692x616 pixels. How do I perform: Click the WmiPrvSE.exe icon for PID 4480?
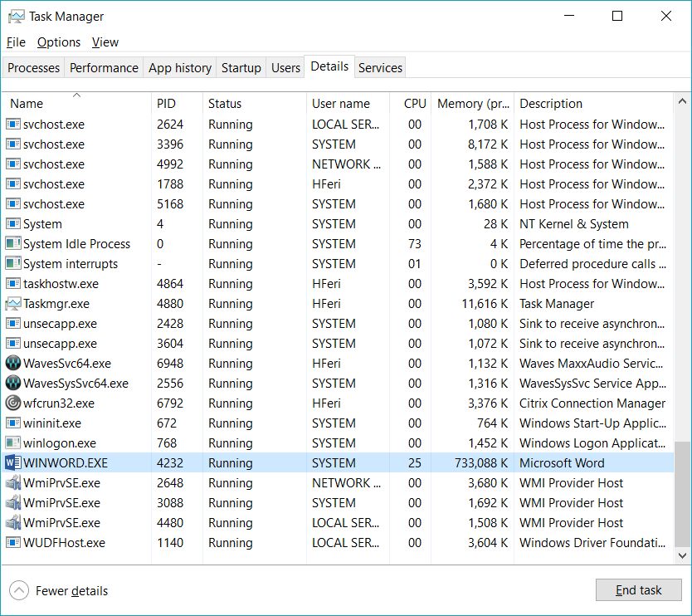(x=12, y=522)
